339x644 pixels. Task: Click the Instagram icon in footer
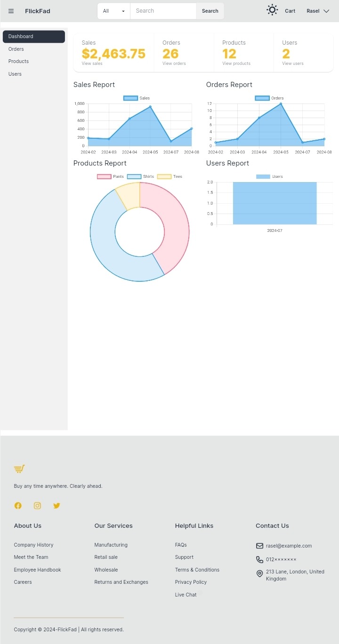[x=37, y=506]
